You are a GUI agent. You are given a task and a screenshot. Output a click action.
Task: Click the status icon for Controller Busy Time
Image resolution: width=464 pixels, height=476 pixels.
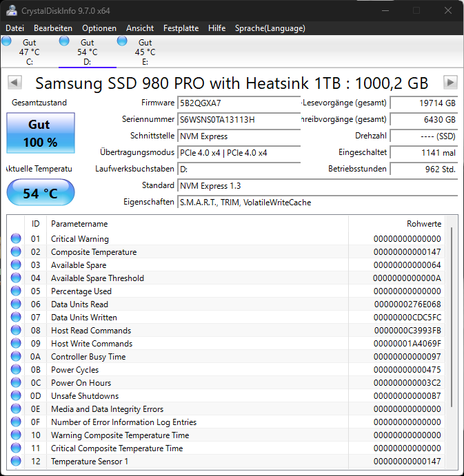click(x=16, y=356)
